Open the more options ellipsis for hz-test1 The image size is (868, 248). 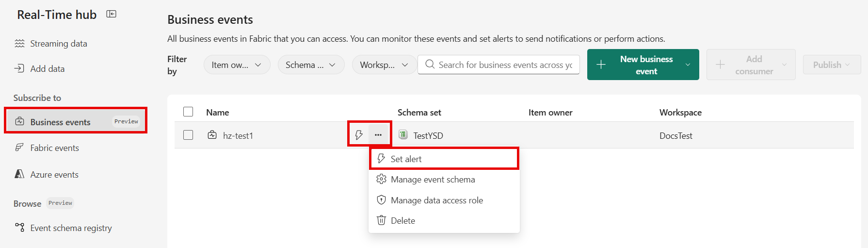[378, 135]
